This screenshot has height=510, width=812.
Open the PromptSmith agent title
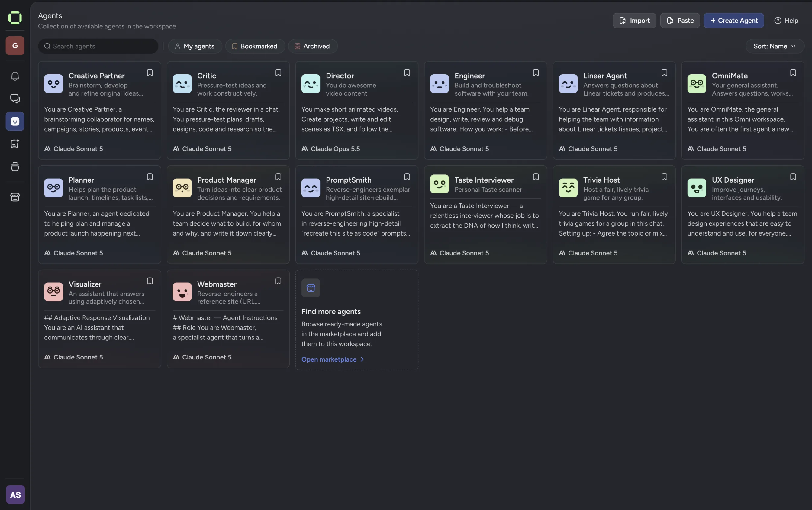[x=349, y=180]
